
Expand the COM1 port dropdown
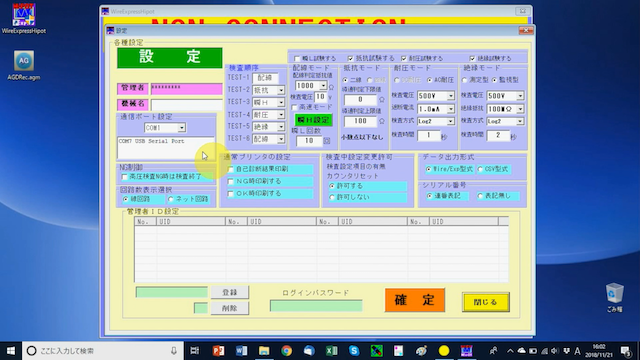pos(181,128)
